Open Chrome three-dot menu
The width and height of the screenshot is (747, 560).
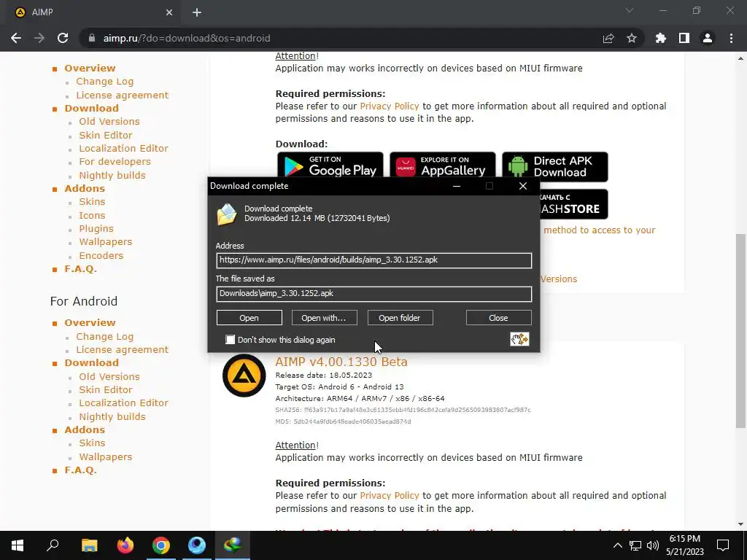pyautogui.click(x=731, y=38)
